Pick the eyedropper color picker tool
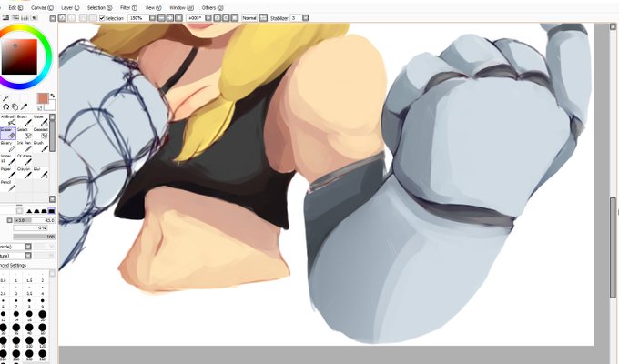The width and height of the screenshot is (619, 364). click(24, 107)
